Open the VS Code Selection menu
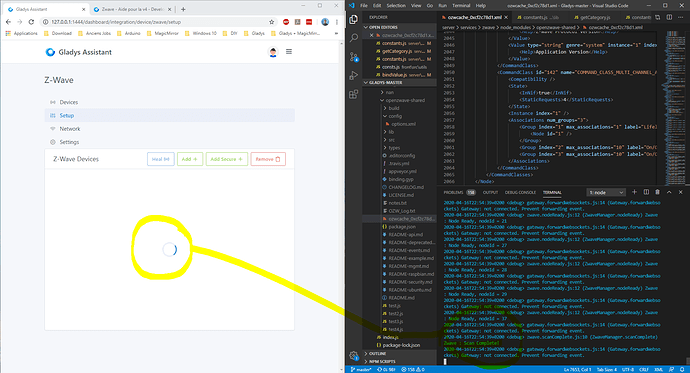Image resolution: width=690 pixels, height=373 pixels. pos(396,6)
